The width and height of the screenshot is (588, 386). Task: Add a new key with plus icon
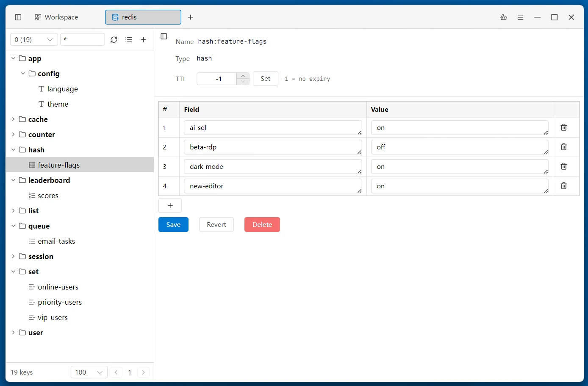(144, 40)
